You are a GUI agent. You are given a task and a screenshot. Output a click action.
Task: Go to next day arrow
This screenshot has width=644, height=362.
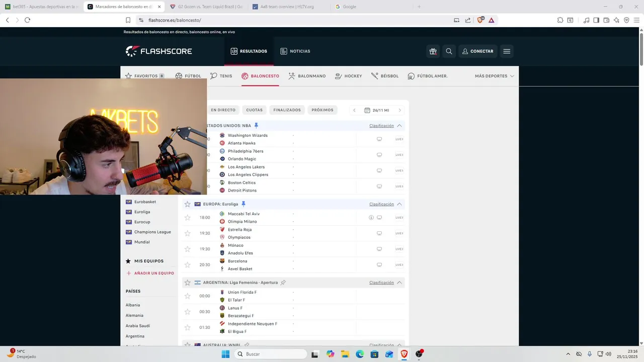pos(400,110)
